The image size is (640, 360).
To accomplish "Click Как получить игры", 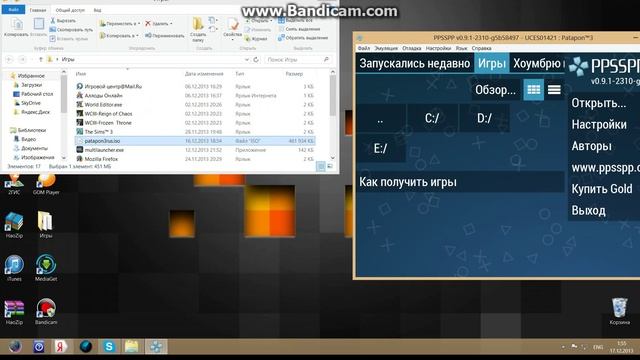I will (460, 182).
